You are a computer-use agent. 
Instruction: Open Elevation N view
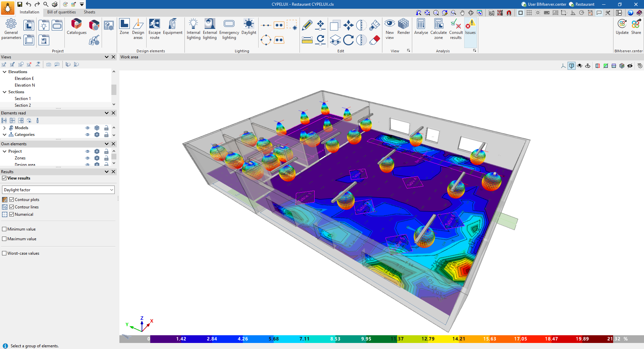pos(25,85)
